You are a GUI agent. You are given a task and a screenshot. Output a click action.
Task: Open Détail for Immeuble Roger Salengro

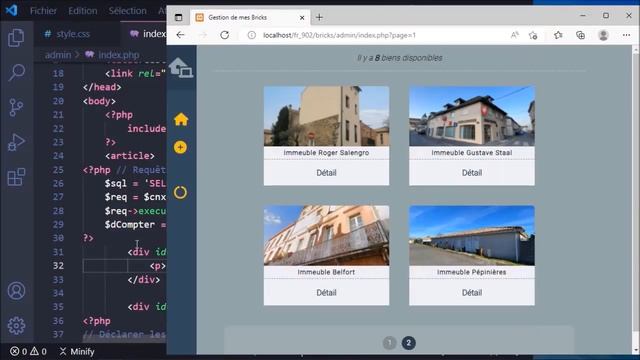coord(326,173)
